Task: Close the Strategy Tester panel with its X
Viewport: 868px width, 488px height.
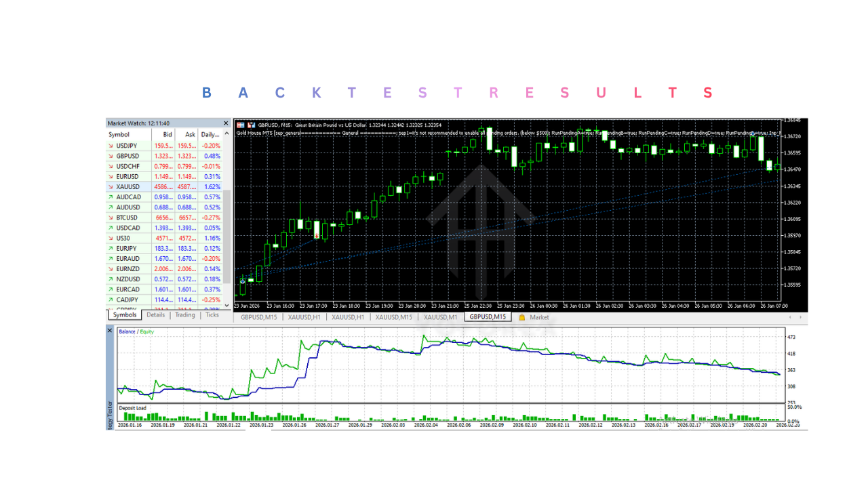Action: [110, 331]
